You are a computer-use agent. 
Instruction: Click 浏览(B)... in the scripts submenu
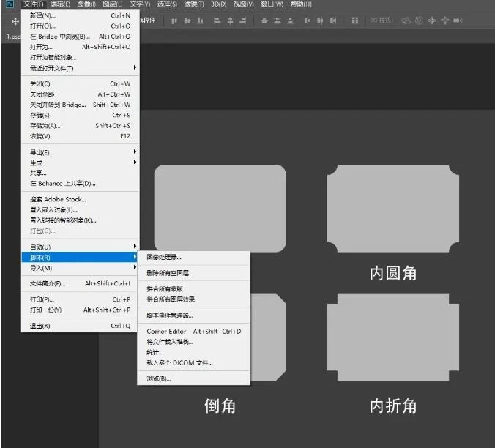[159, 378]
